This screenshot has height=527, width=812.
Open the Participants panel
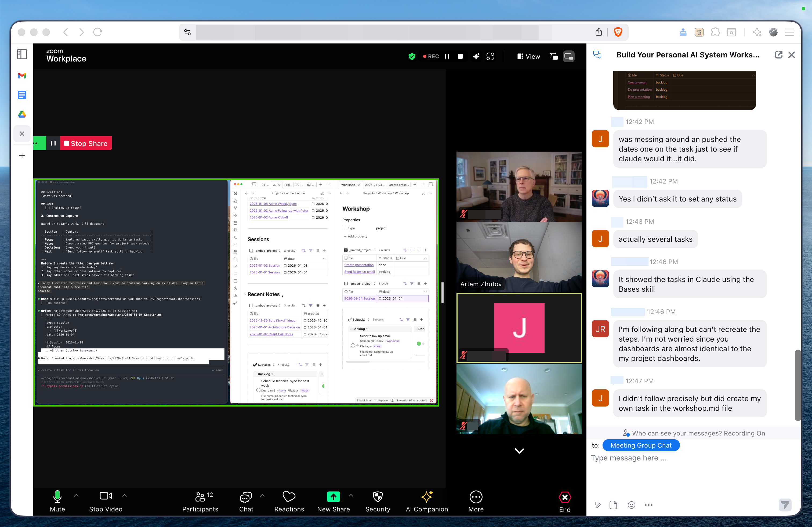tap(200, 502)
